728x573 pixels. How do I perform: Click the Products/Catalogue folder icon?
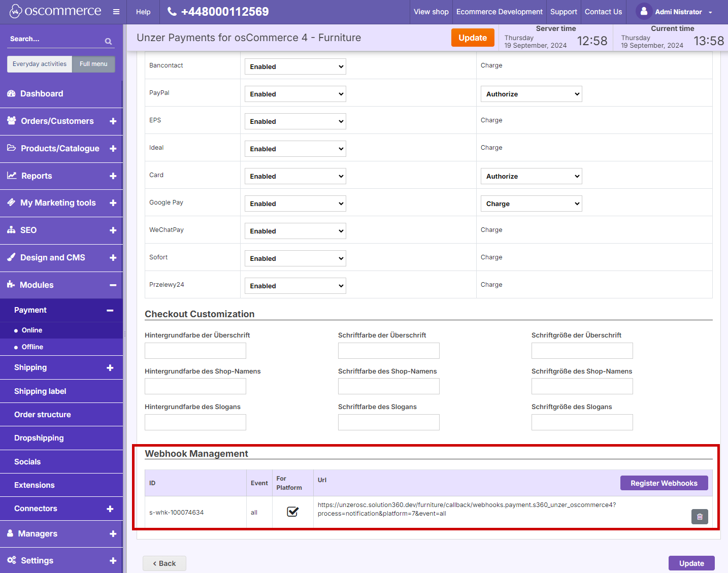[x=12, y=148]
